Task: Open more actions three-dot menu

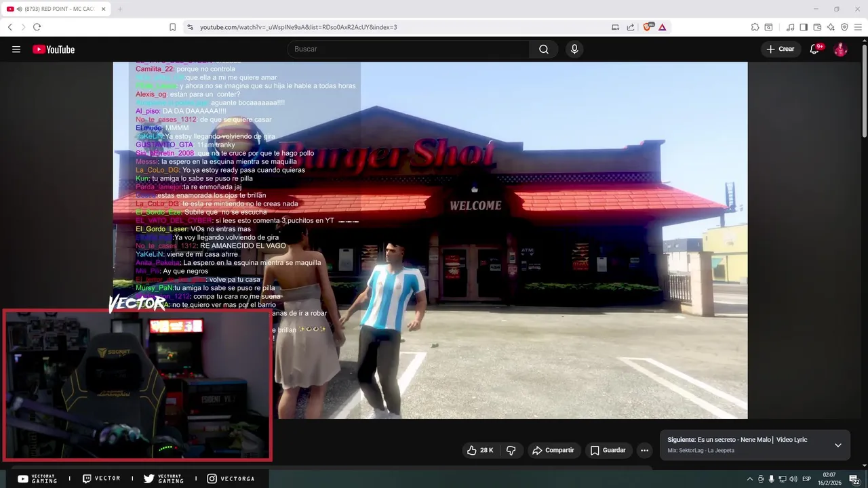Action: [644, 450]
